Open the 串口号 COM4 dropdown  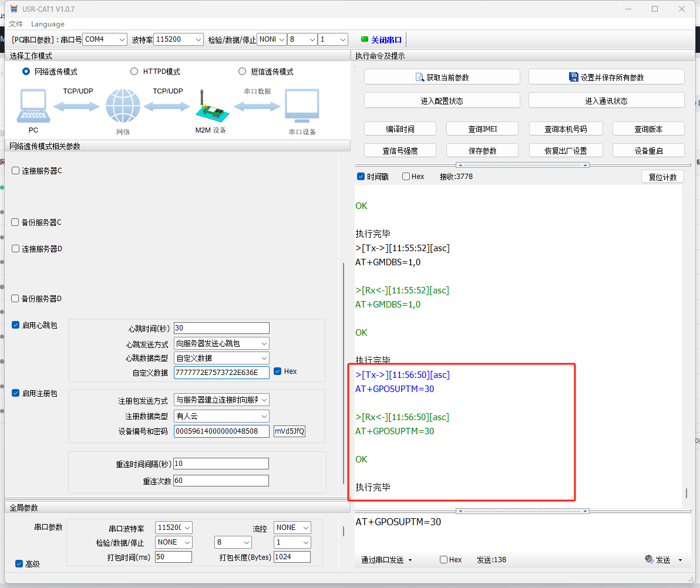point(105,39)
